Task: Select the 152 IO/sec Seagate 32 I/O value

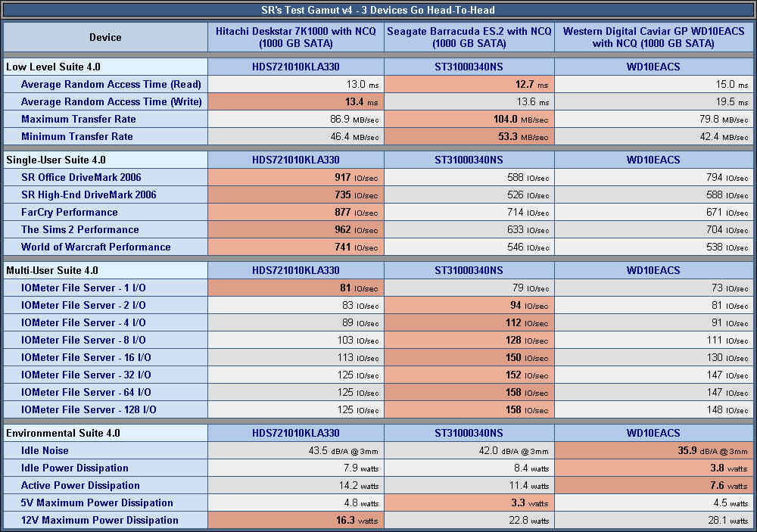Action: coord(527,375)
